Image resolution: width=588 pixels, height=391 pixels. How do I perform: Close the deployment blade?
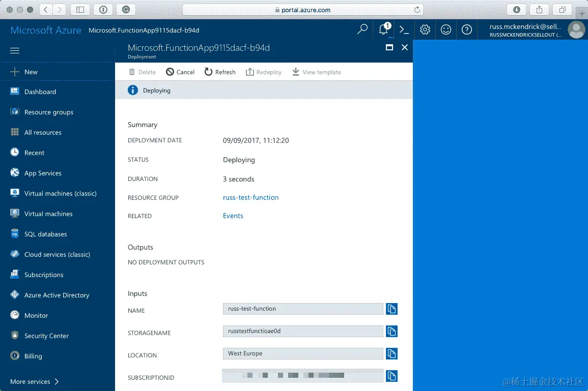(405, 47)
